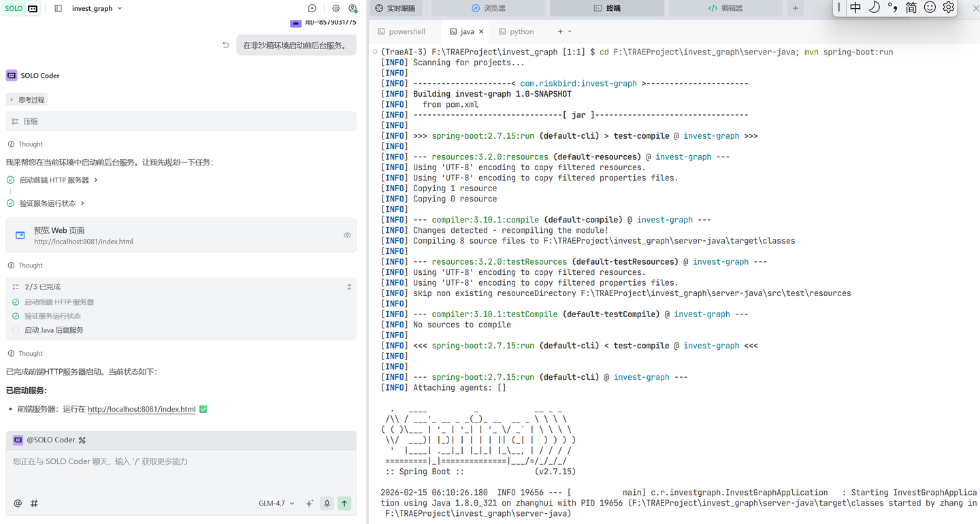Click the 压缩 compress bar
This screenshot has width=980, height=524.
180,121
